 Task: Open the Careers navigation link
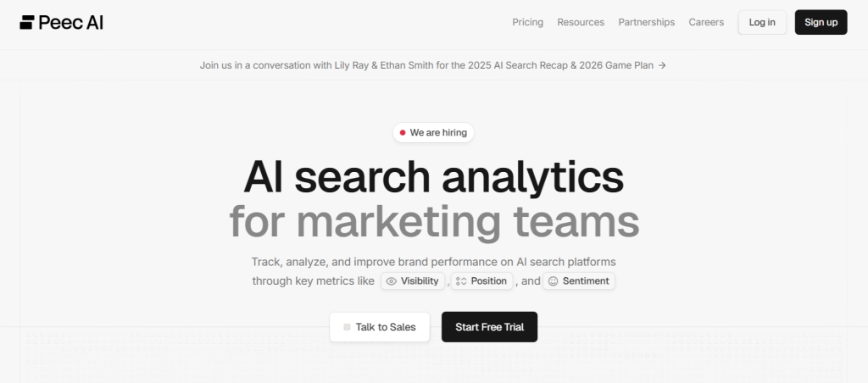706,22
